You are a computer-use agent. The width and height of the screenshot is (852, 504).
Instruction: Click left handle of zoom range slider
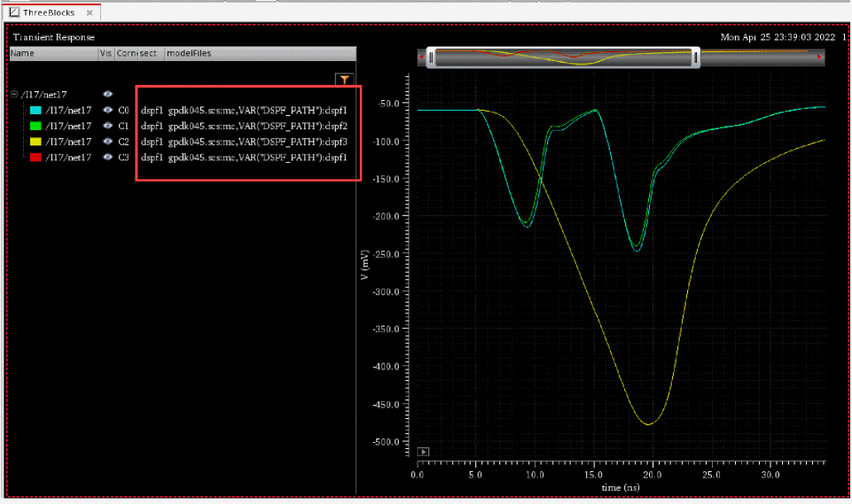(431, 58)
